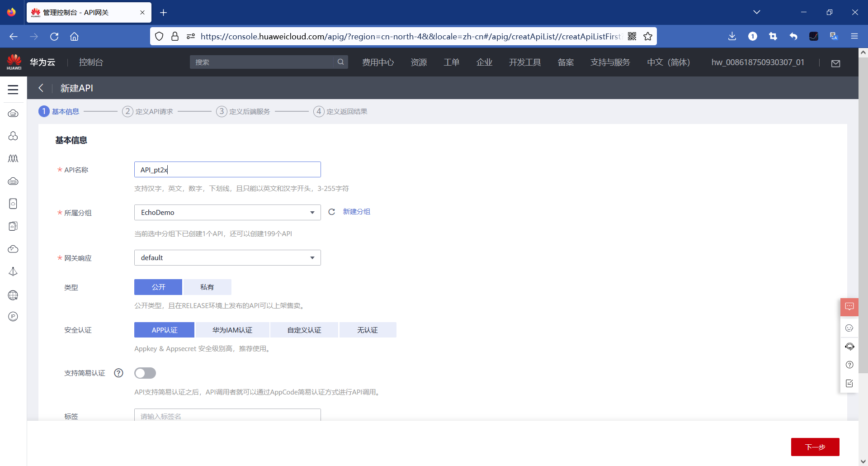Select the 公开 API type

(x=158, y=287)
